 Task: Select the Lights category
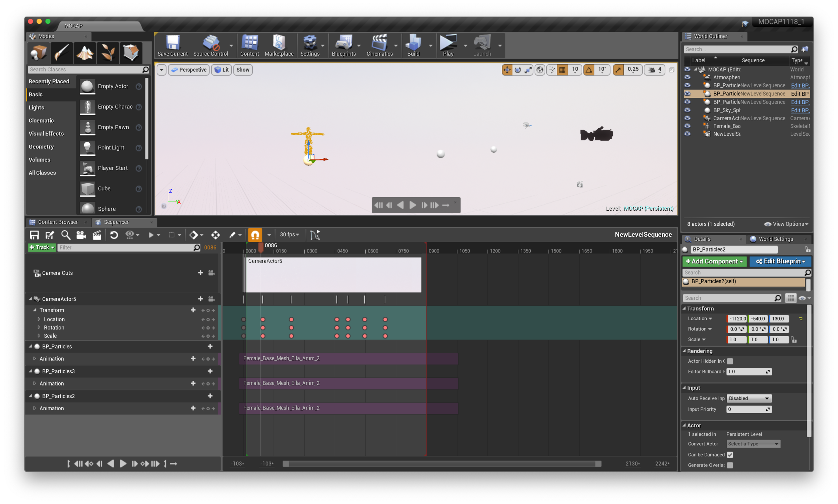click(x=37, y=107)
